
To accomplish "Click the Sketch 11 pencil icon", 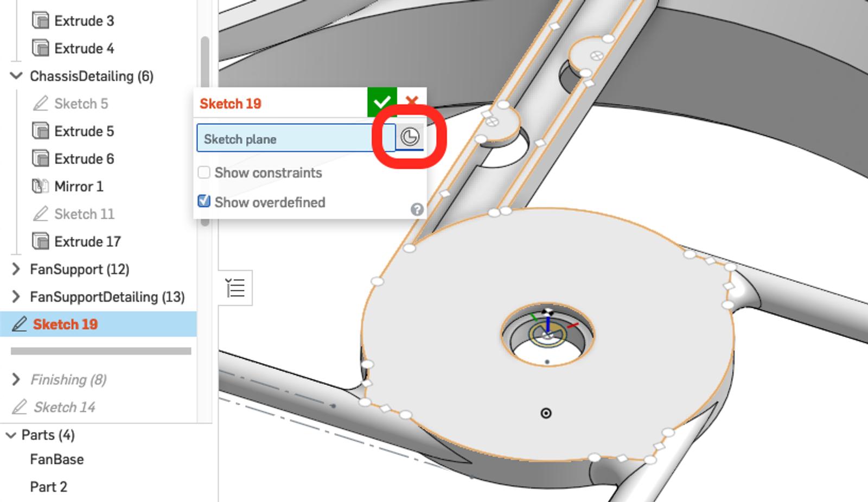I will [x=41, y=214].
